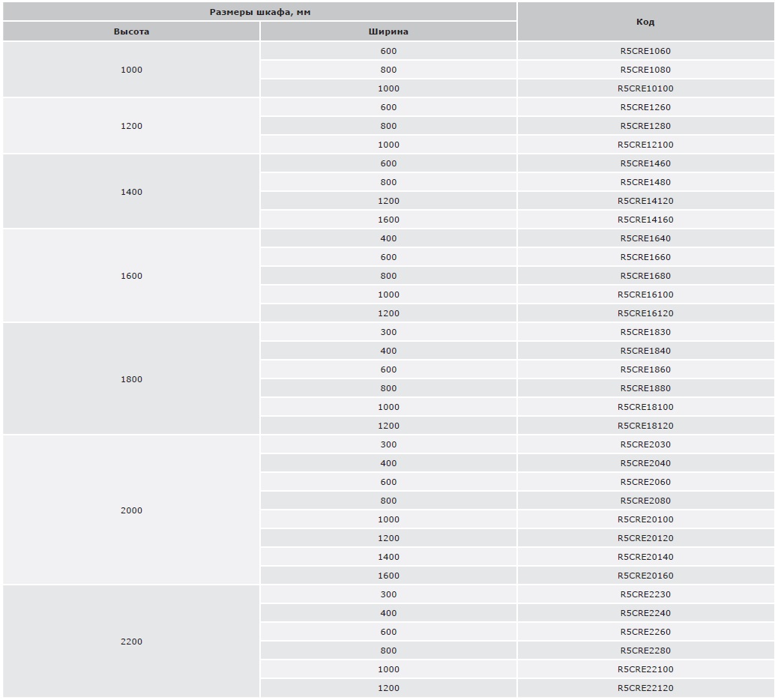Click code R5CRE22120
Viewport: 775px width, 700px height.
coord(645,688)
